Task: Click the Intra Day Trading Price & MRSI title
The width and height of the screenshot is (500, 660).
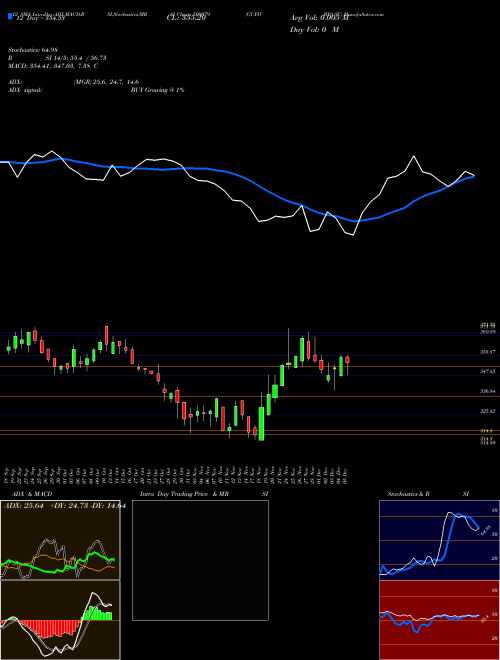Action: pyautogui.click(x=204, y=494)
